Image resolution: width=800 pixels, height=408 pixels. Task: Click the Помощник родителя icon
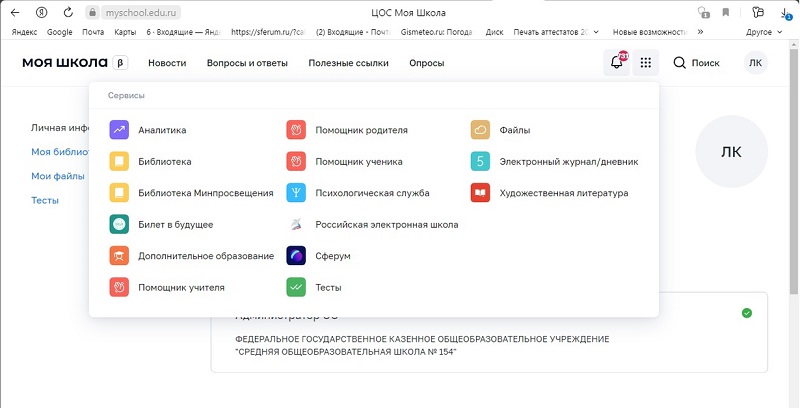(x=296, y=130)
